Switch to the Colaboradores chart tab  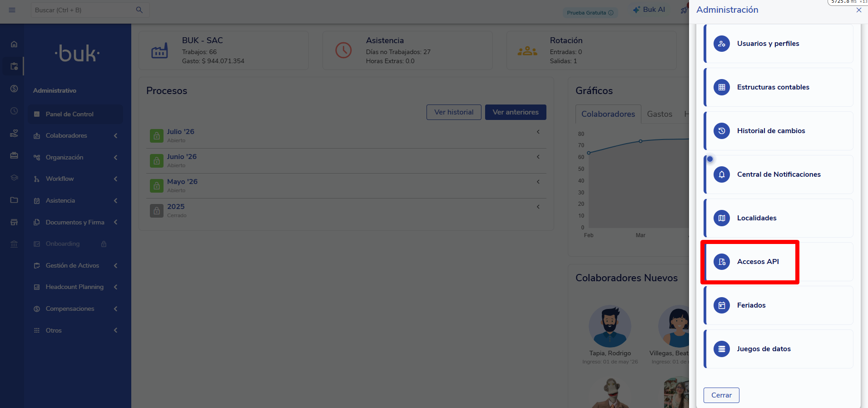(608, 114)
